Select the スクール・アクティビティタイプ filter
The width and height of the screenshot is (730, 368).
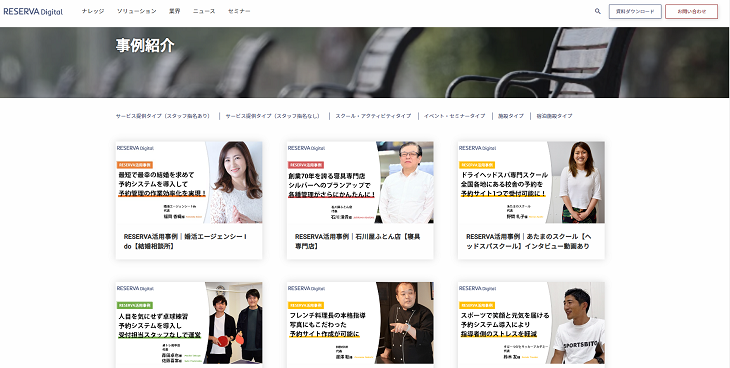(x=373, y=116)
